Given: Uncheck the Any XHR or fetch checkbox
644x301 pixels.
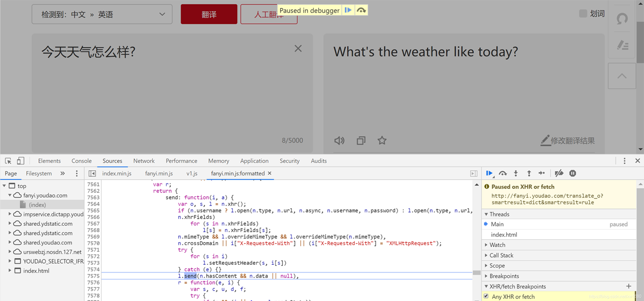Looking at the screenshot, I should (x=486, y=296).
